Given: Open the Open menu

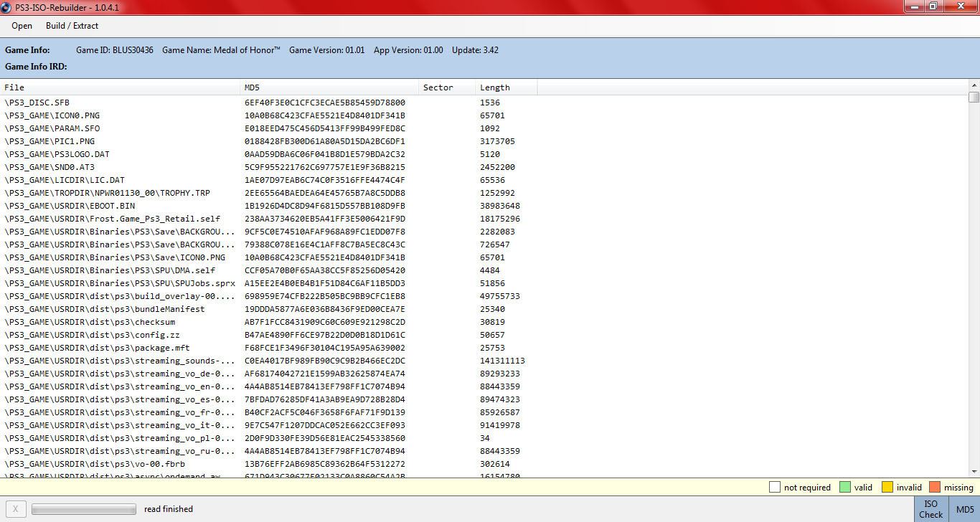Looking at the screenshot, I should click(22, 26).
